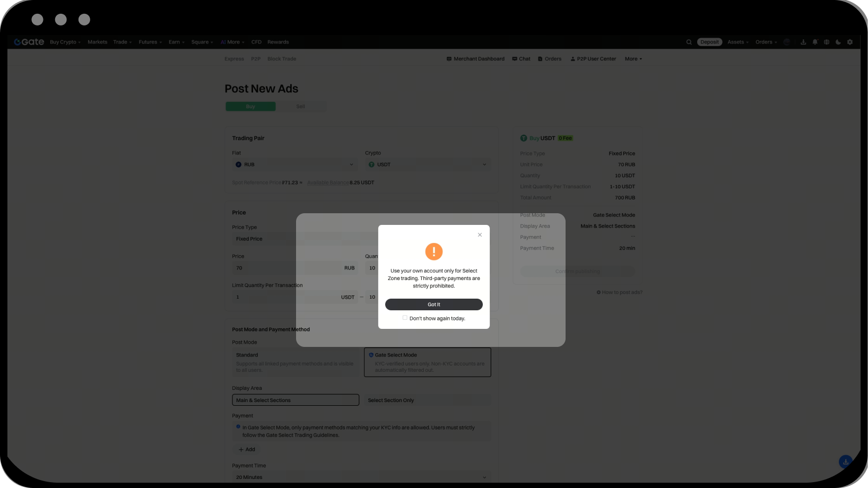The height and width of the screenshot is (488, 868).
Task: Click the P2P User Center person icon
Action: pyautogui.click(x=572, y=59)
